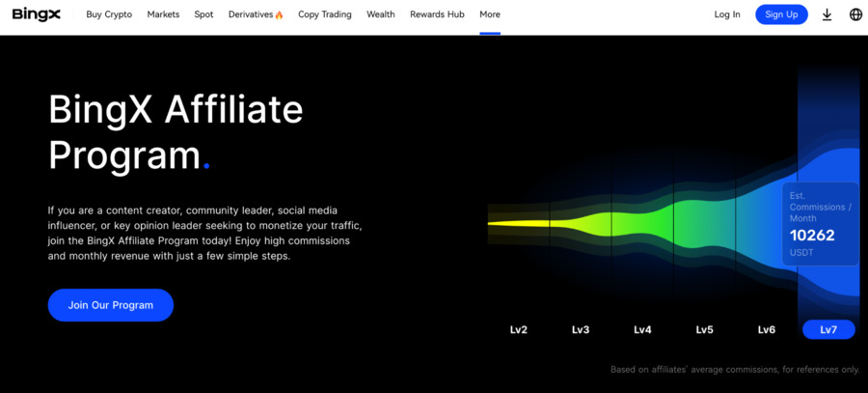Go to Markets page
This screenshot has width=868, height=393.
163,14
